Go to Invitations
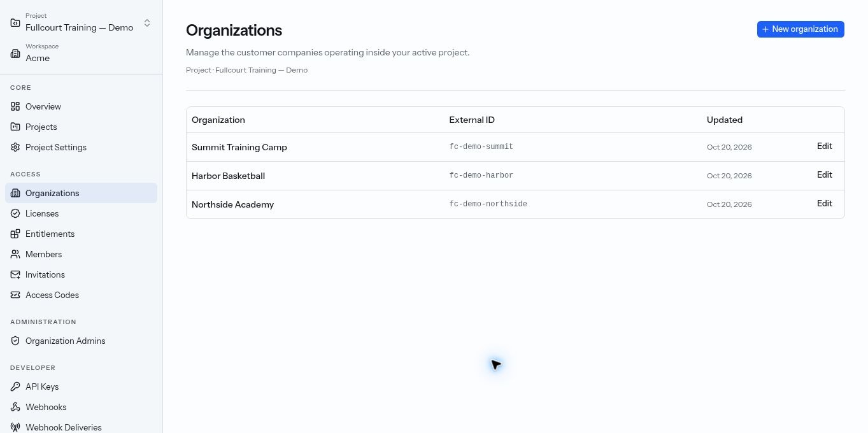 pyautogui.click(x=81, y=274)
